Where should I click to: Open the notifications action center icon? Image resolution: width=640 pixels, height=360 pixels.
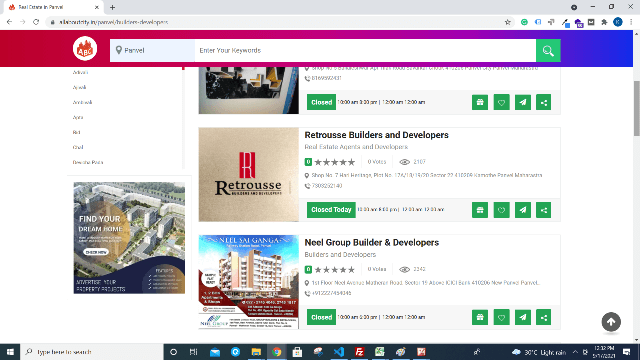tap(627, 352)
